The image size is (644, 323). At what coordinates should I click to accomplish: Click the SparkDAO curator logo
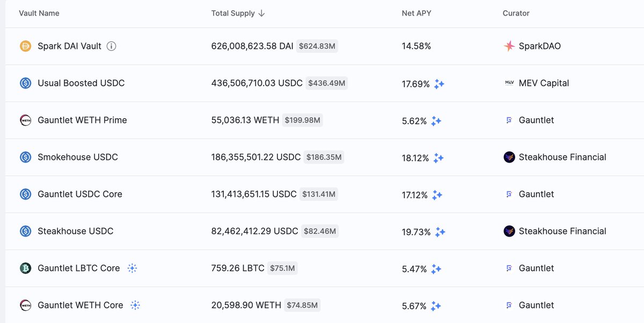(x=509, y=46)
